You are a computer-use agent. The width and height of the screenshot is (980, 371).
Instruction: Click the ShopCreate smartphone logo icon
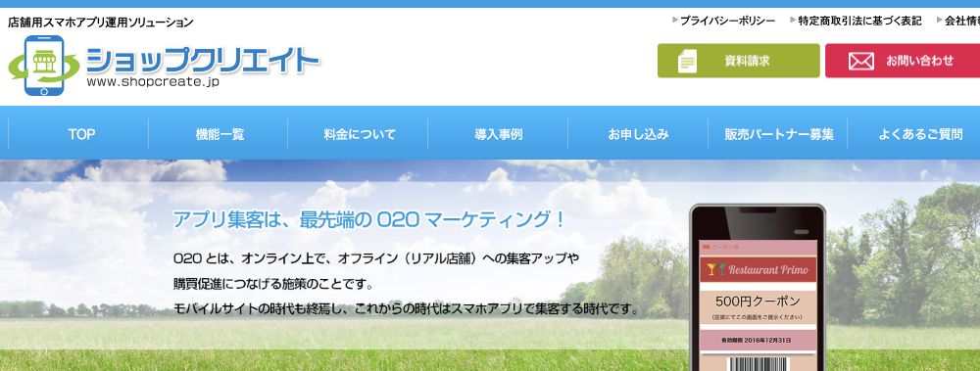click(44, 66)
